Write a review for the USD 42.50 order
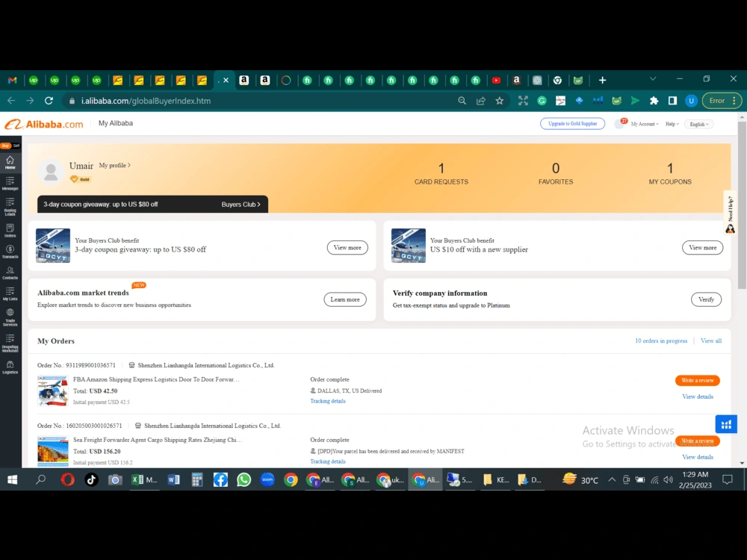 pos(697,381)
